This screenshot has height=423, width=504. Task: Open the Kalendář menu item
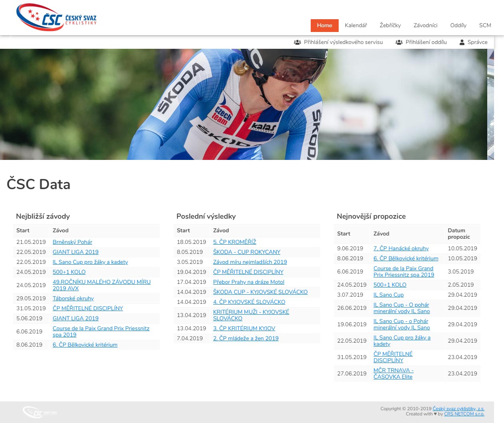(x=356, y=25)
